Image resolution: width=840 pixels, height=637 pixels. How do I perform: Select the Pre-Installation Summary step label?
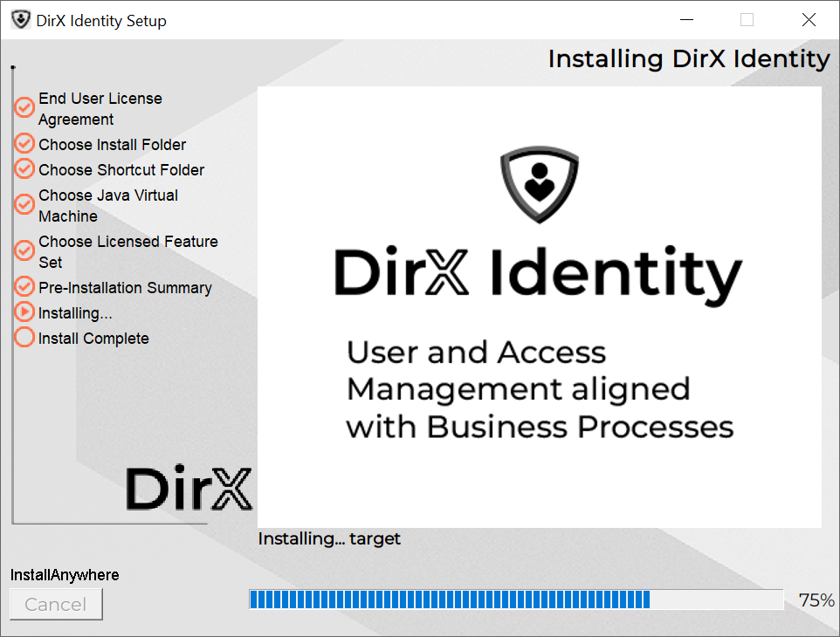(x=125, y=288)
